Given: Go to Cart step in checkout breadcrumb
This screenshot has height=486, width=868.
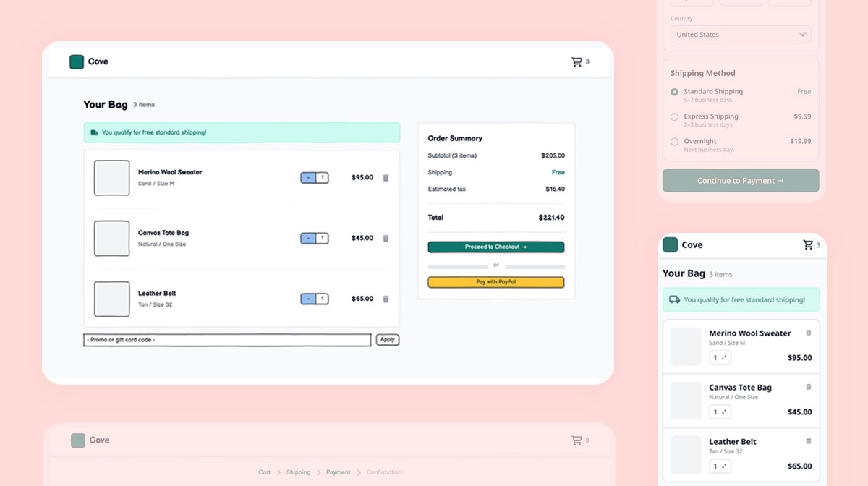Looking at the screenshot, I should [x=265, y=472].
